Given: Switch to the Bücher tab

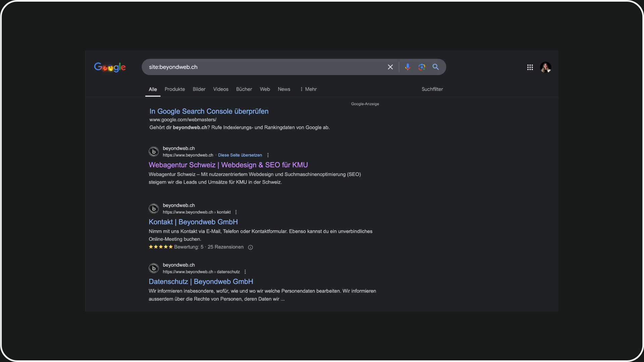Looking at the screenshot, I should [244, 89].
